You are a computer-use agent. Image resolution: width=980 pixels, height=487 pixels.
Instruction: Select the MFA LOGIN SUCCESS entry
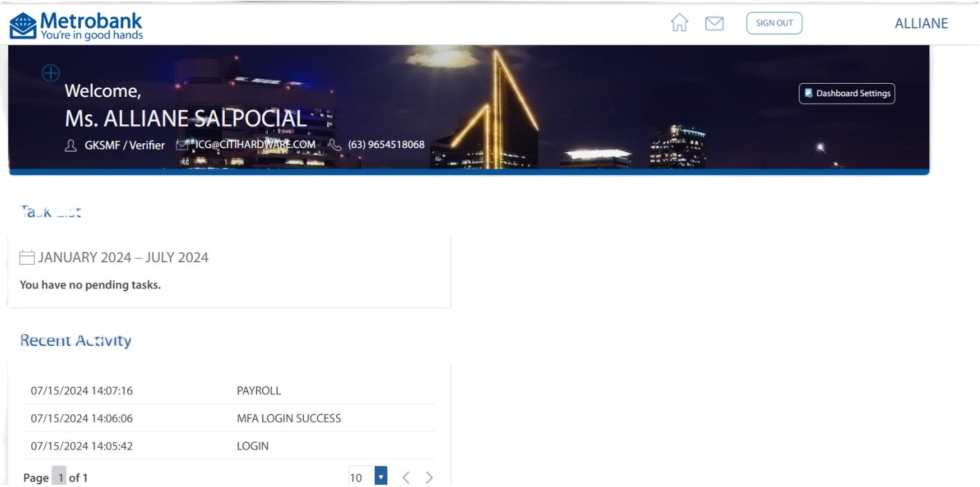pyautogui.click(x=289, y=419)
